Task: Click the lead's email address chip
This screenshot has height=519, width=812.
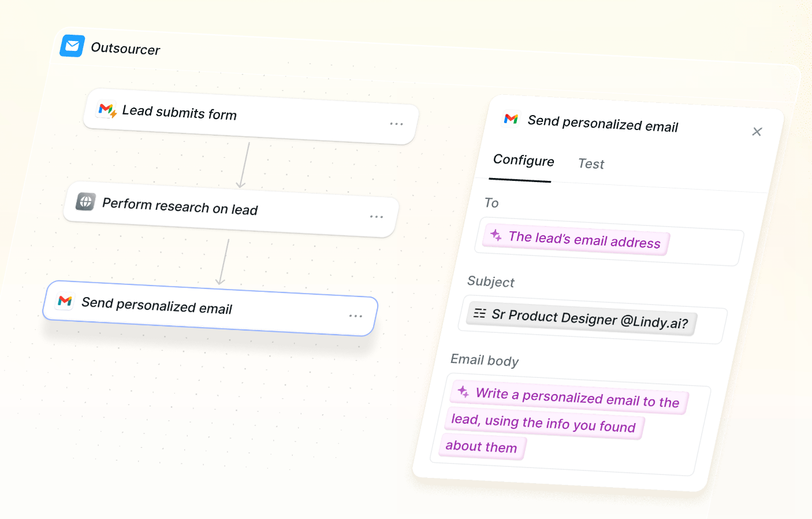Action: coord(583,239)
